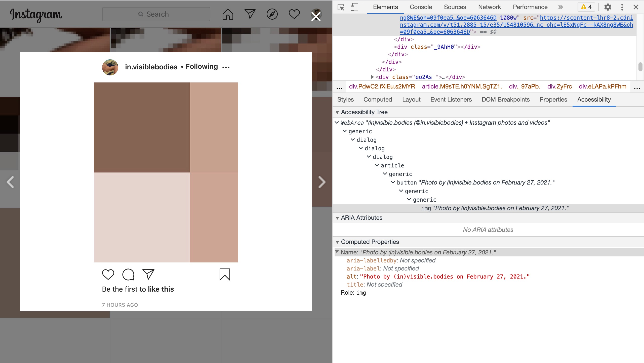Click the comment bubble icon

[128, 274]
